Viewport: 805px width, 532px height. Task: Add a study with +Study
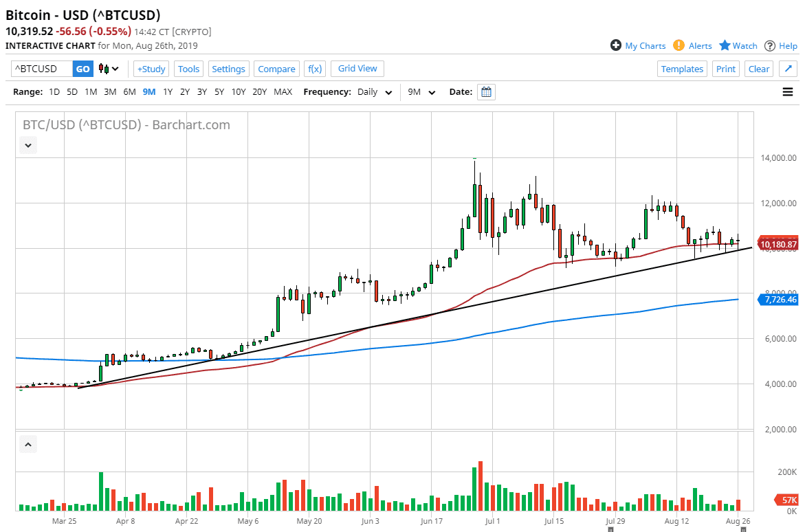point(151,68)
